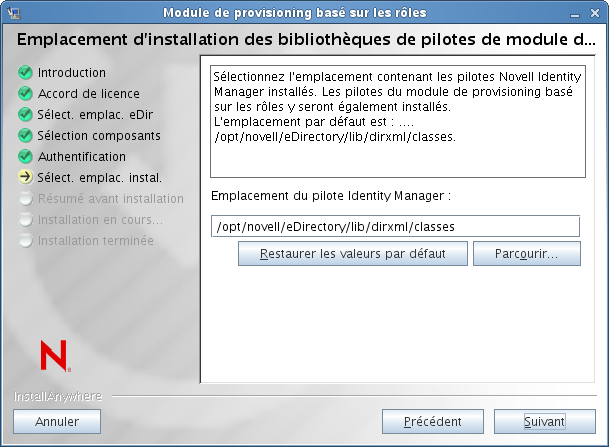Click the checkmark icon next to Accord de licence
The image size is (609, 447).
point(25,94)
